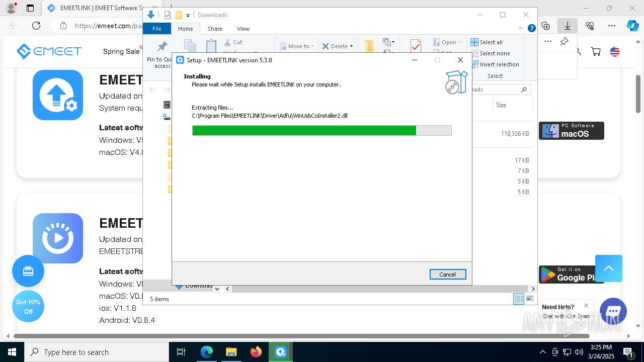Click Cancel in the EMEETLINK setup dialog
The width and height of the screenshot is (644, 362).
pyautogui.click(x=448, y=275)
